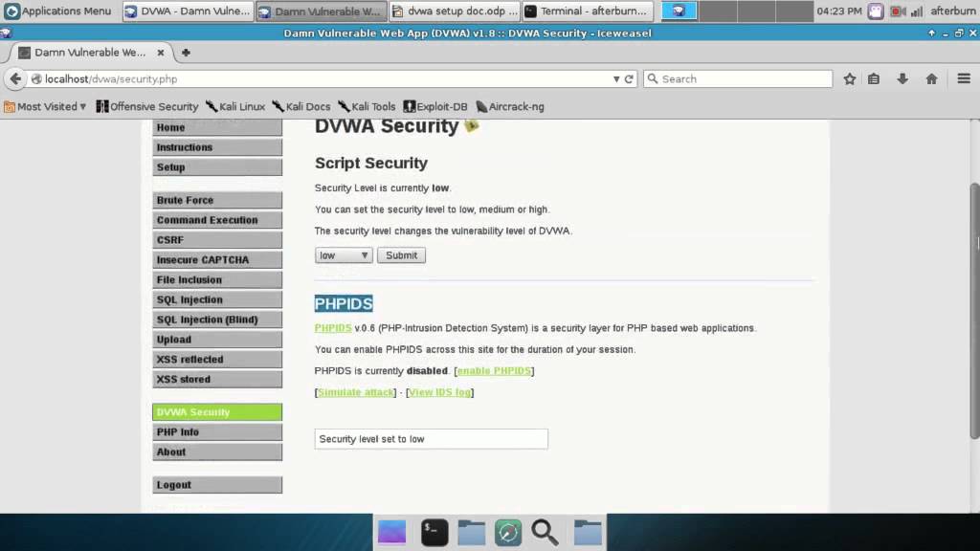Viewport: 980px width, 551px height.
Task: Close the Damn Vulnerable Web tab
Action: coord(161,53)
